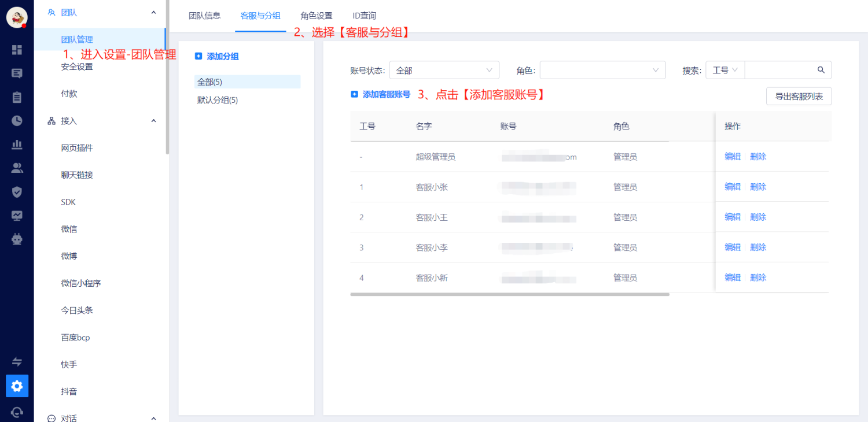Click the headset support icon
868x422 pixels.
(x=17, y=412)
